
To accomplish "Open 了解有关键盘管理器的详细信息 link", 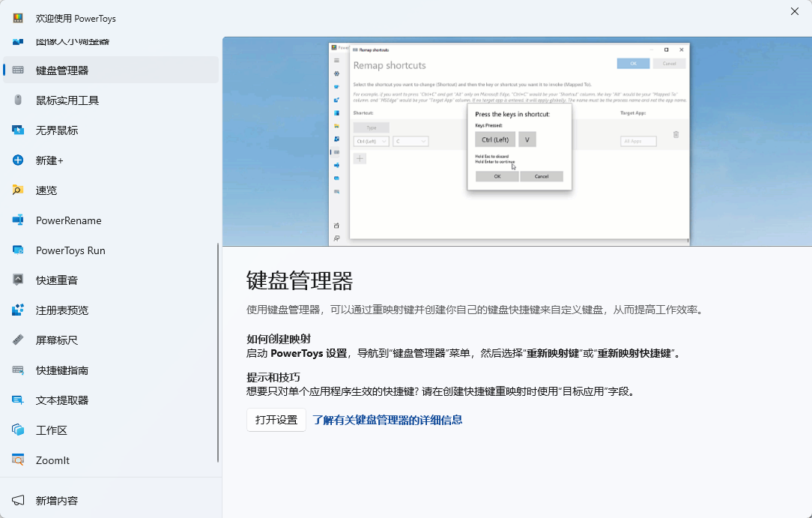I will 387,420.
